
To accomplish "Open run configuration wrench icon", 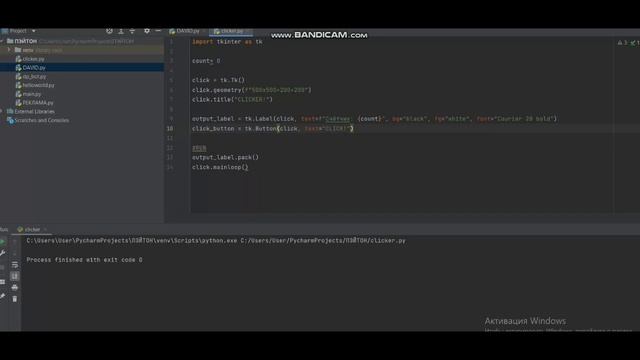I will [3, 253].
